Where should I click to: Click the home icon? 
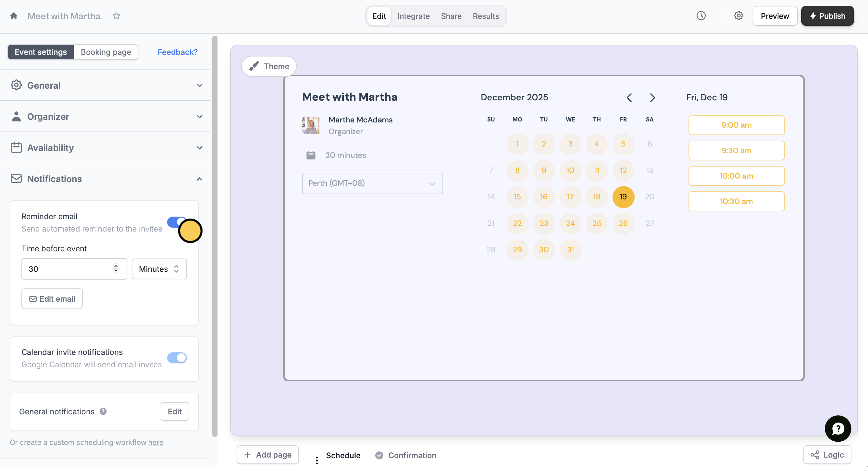14,16
